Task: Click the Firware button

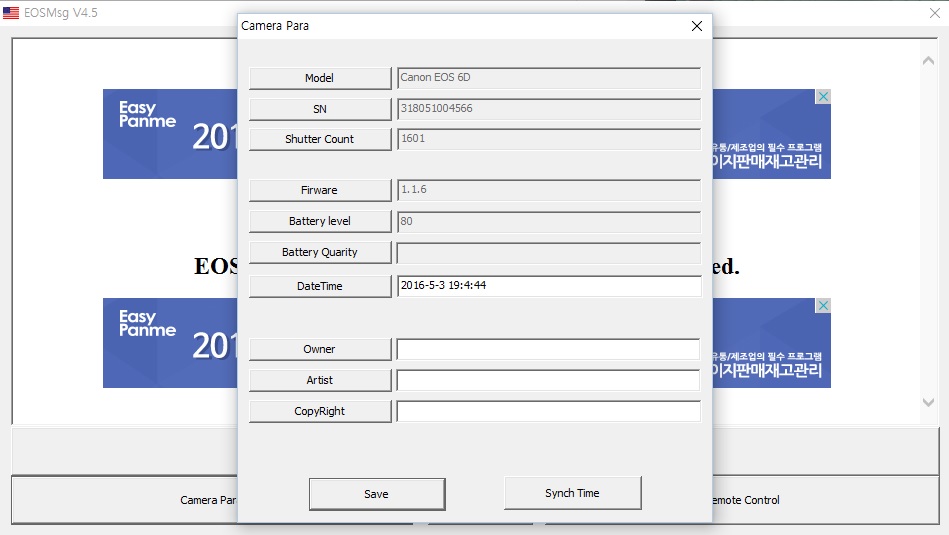Action: tap(320, 190)
